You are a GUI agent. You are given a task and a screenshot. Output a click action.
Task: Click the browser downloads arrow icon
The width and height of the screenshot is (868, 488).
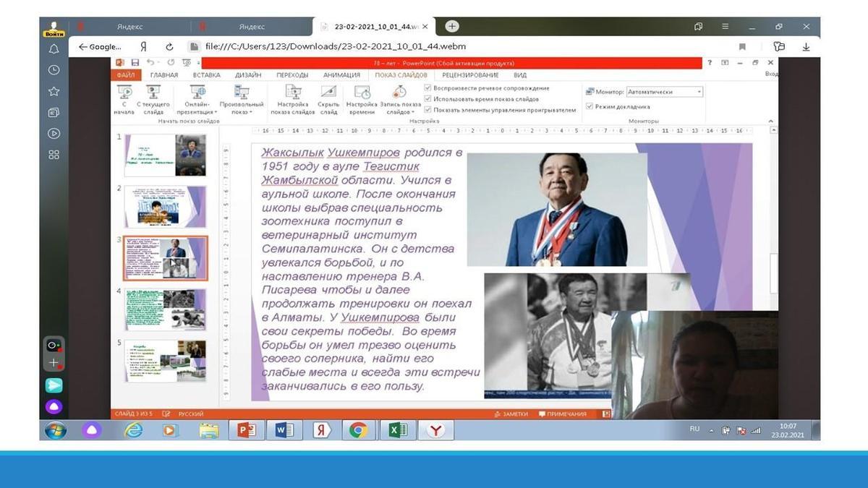tap(806, 46)
